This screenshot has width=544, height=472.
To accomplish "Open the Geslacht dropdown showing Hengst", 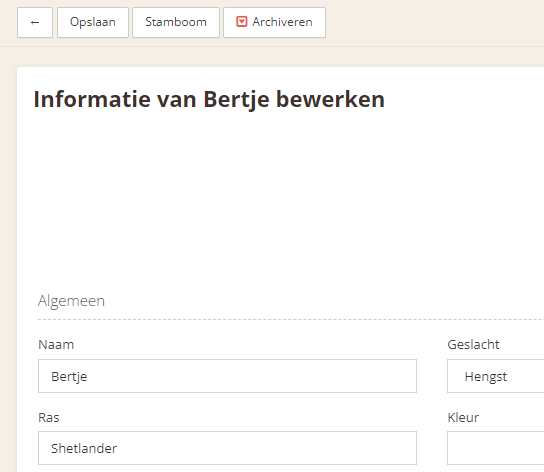I will pyautogui.click(x=495, y=376).
